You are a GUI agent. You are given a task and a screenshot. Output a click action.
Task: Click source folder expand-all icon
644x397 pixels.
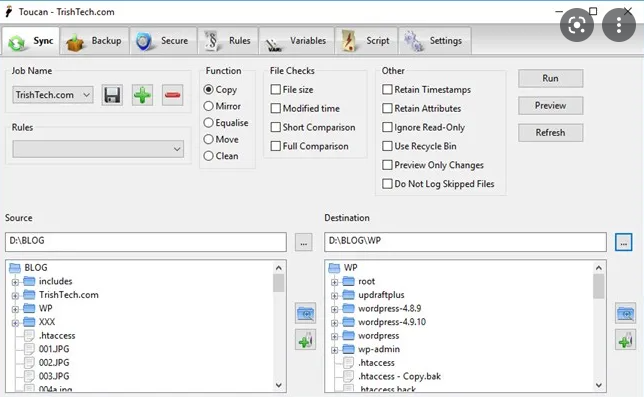click(305, 314)
